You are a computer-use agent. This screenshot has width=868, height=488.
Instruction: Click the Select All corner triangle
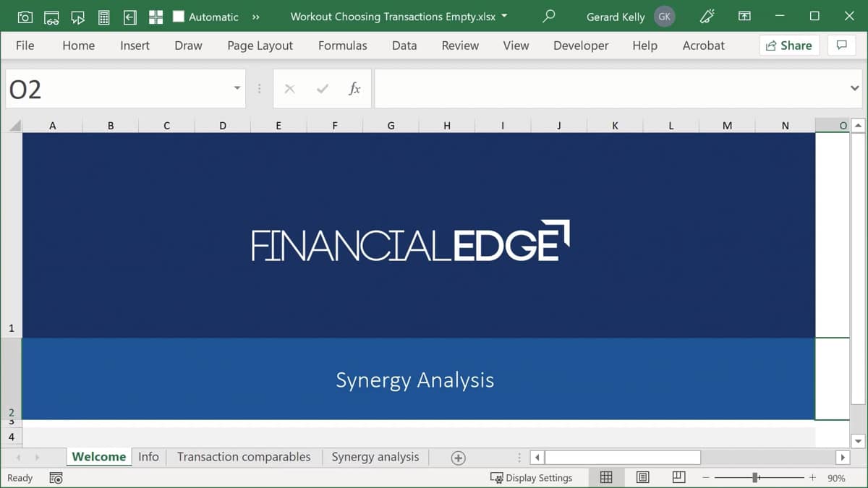[x=14, y=126]
